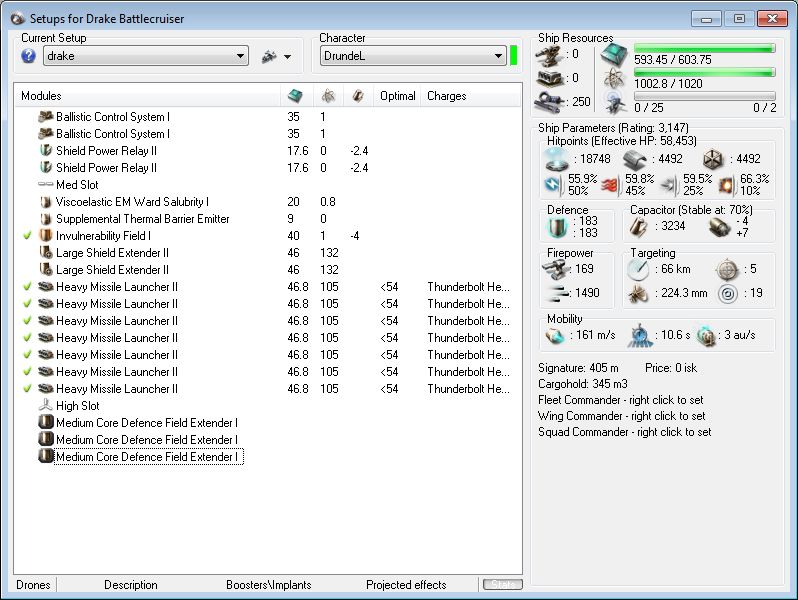Click the align time icon showing 10.6 s
Viewport: 798px width, 600px height.
[639, 336]
